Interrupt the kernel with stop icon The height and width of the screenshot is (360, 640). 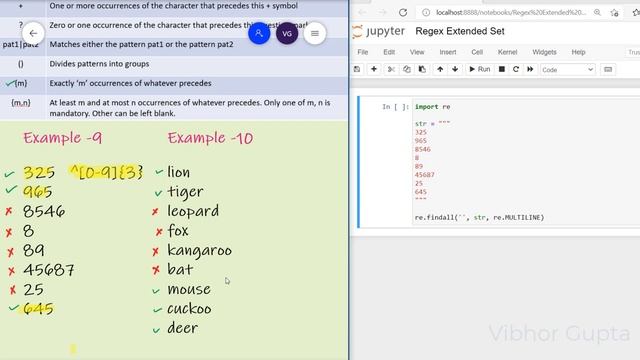[x=502, y=69]
